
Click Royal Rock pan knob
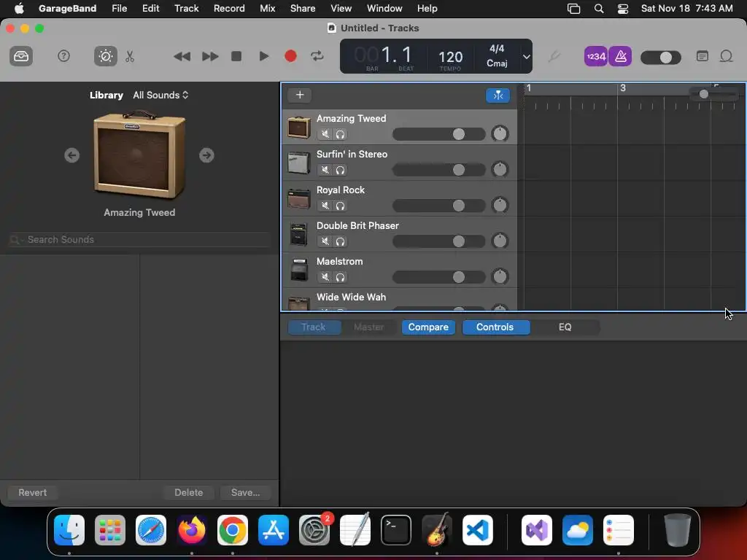click(x=500, y=205)
